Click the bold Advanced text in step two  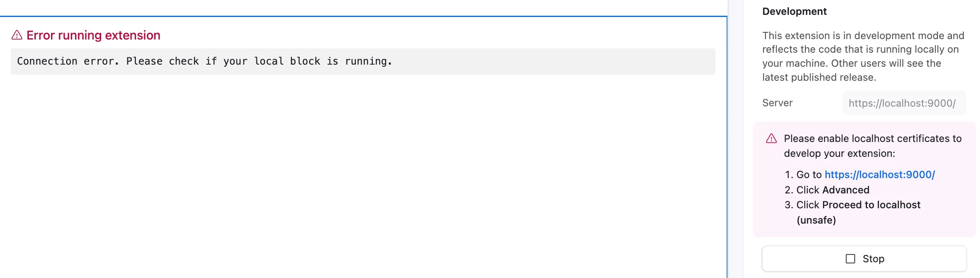point(845,190)
